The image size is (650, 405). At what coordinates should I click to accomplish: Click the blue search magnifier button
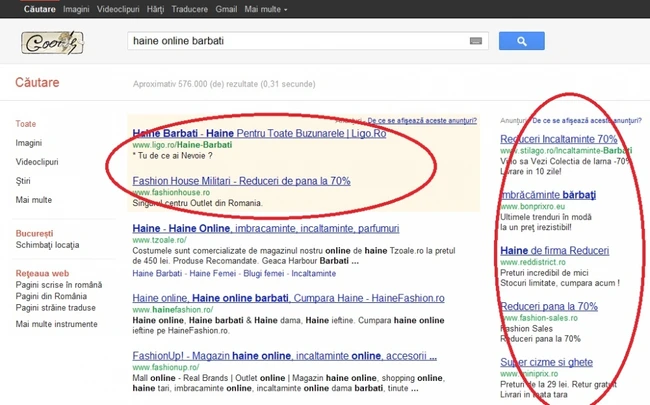point(521,41)
